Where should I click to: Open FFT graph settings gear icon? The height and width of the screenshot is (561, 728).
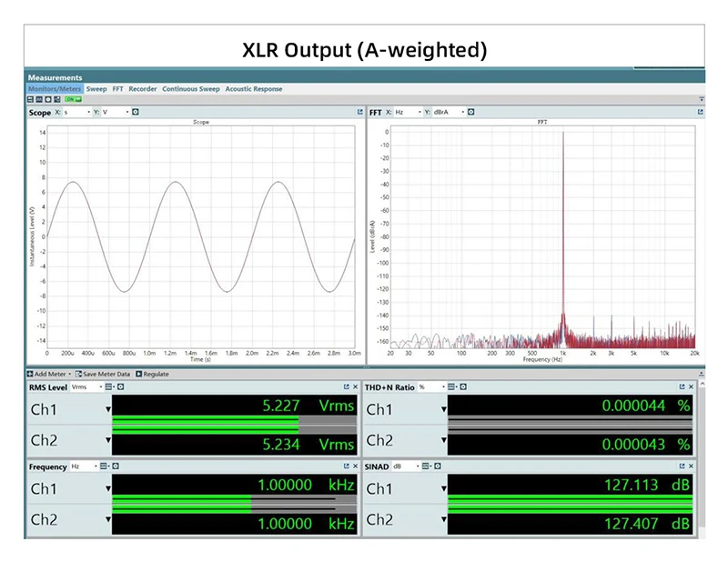[470, 112]
